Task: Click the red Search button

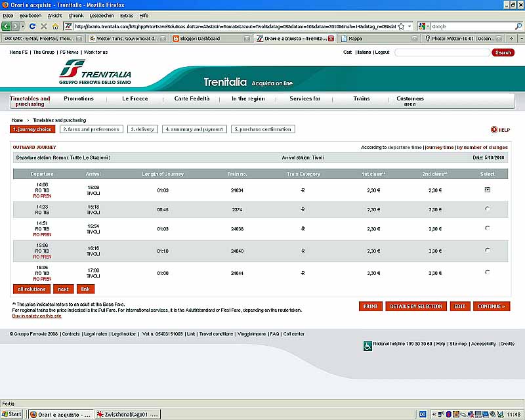Action: coord(503,52)
